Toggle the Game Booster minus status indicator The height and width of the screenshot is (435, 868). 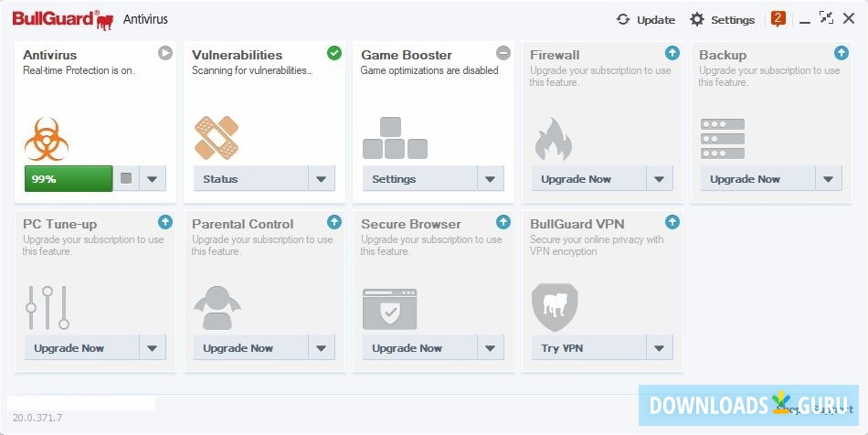(x=503, y=53)
